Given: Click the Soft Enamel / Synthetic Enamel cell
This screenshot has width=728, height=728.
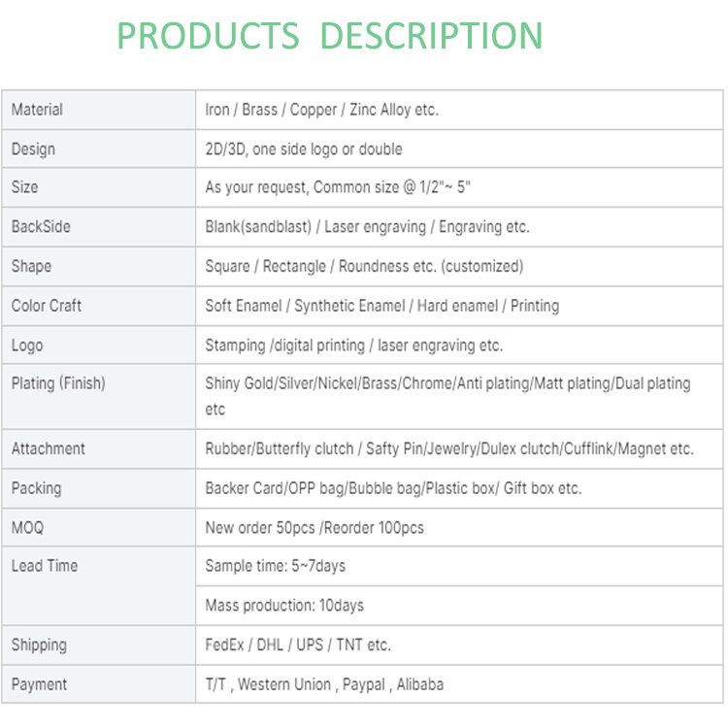Looking at the screenshot, I should (381, 306).
